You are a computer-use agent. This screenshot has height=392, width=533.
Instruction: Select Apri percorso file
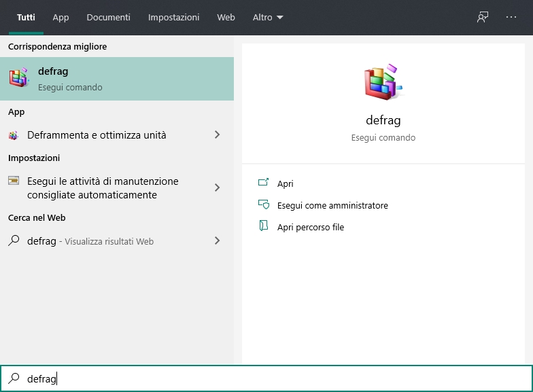tap(310, 227)
